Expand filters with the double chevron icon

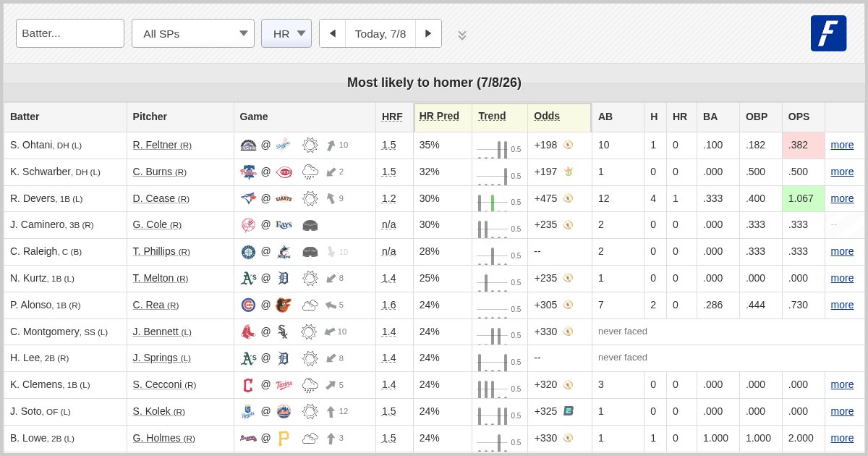pos(462,35)
